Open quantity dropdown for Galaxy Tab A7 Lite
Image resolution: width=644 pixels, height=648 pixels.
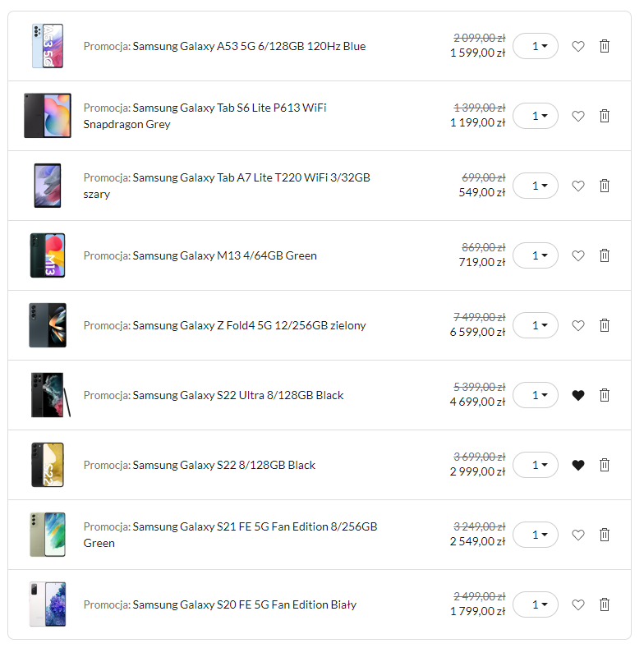536,186
